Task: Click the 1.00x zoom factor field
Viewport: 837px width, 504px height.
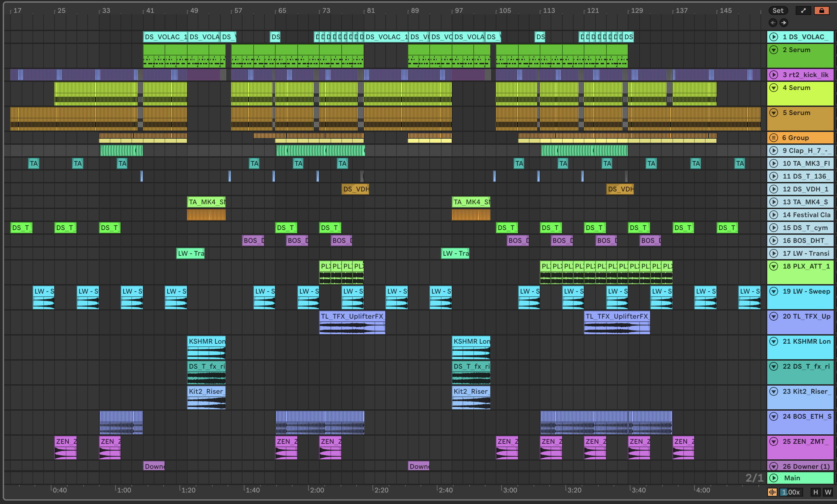Action: [791, 492]
